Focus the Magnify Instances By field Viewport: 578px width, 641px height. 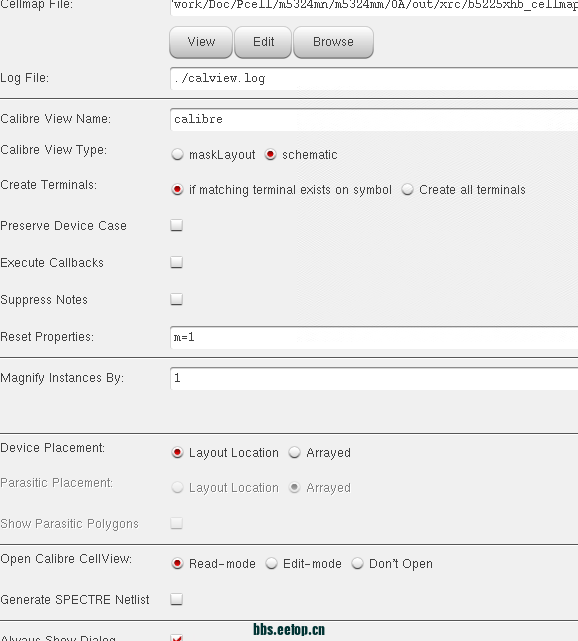point(374,378)
